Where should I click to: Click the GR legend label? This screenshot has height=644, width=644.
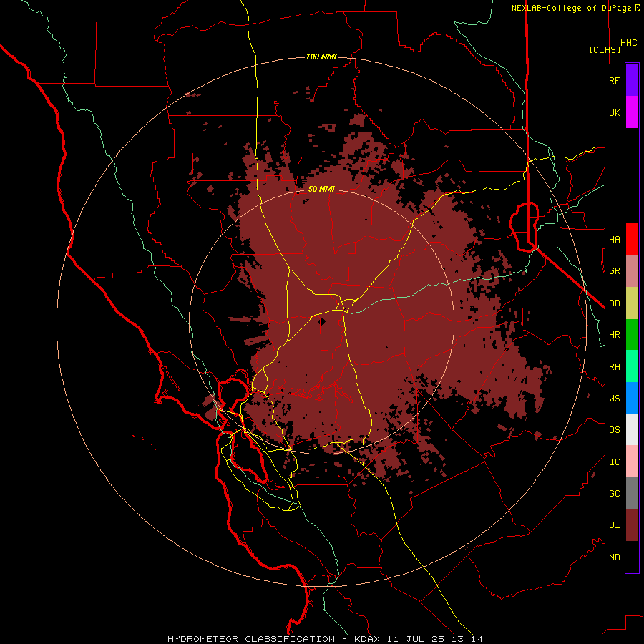(x=614, y=271)
